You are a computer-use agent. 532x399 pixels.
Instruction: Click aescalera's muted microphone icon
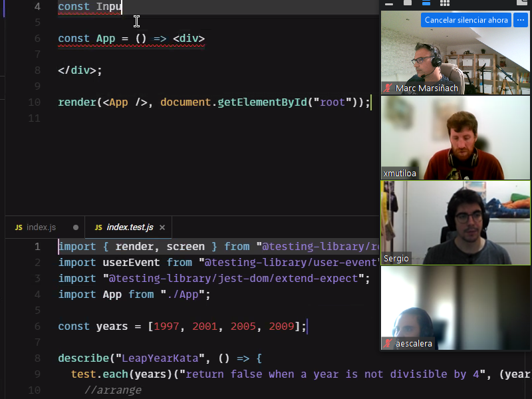[x=388, y=343]
